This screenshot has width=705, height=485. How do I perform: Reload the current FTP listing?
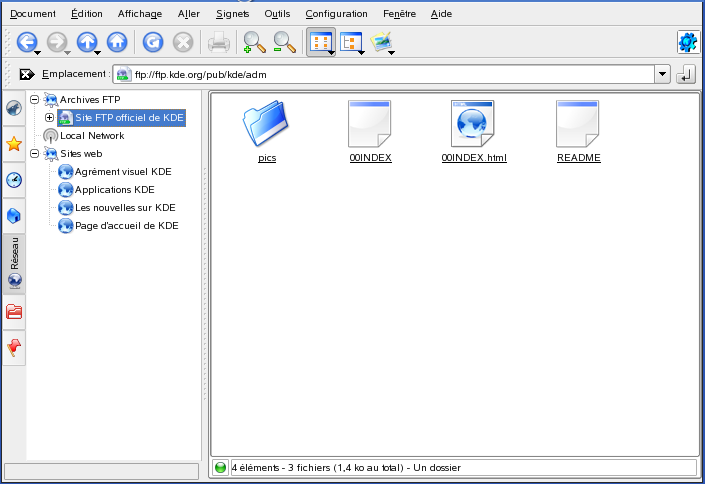coord(153,42)
